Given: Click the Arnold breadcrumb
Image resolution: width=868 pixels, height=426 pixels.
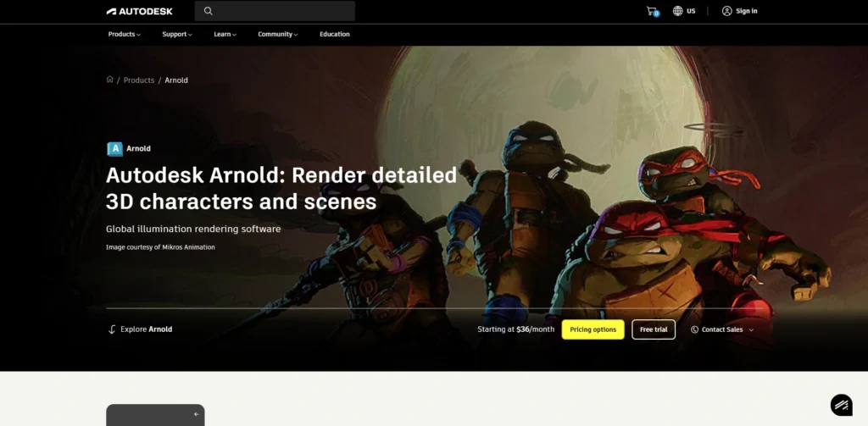Looking at the screenshot, I should pyautogui.click(x=176, y=80).
